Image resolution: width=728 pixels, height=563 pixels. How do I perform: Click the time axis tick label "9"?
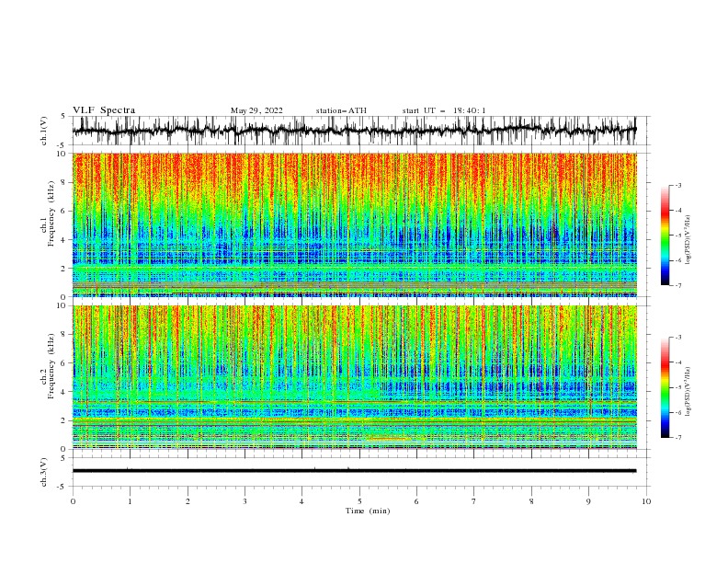(x=588, y=501)
